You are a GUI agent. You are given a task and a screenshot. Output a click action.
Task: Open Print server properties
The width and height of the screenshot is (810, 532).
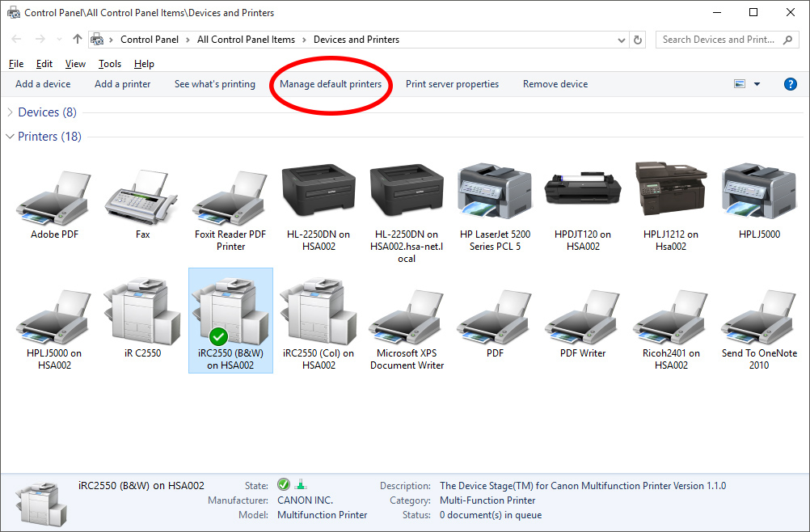point(452,84)
